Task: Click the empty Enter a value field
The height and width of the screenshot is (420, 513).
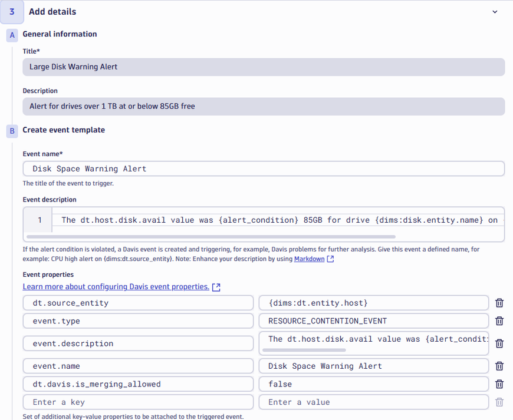Action: pyautogui.click(x=373, y=402)
